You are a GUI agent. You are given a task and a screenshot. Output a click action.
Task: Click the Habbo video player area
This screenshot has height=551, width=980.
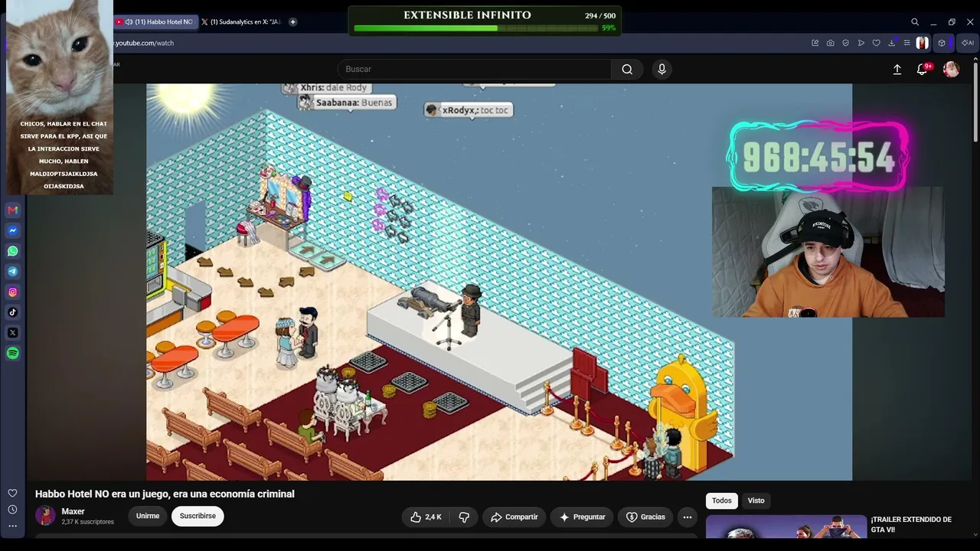[499, 282]
